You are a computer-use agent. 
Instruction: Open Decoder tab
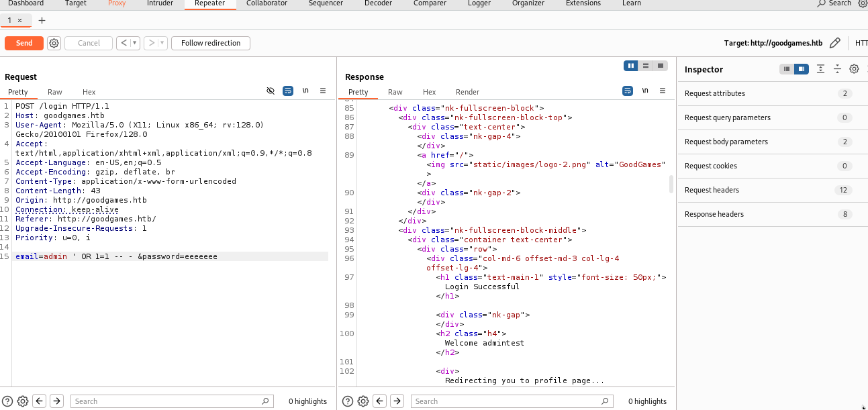[378, 3]
